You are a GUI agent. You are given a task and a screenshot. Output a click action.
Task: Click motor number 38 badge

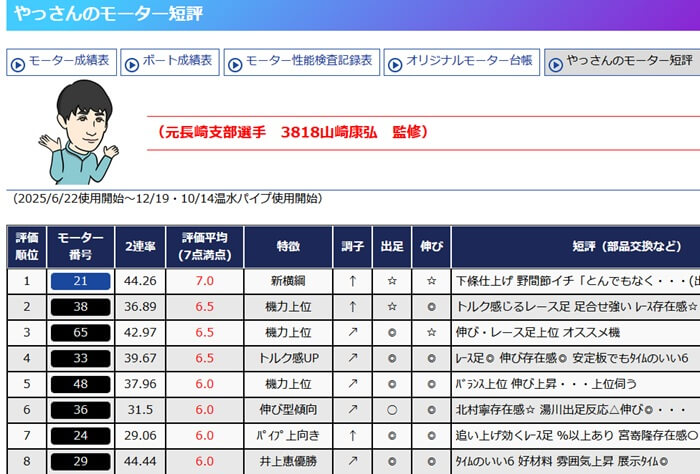[81, 306]
